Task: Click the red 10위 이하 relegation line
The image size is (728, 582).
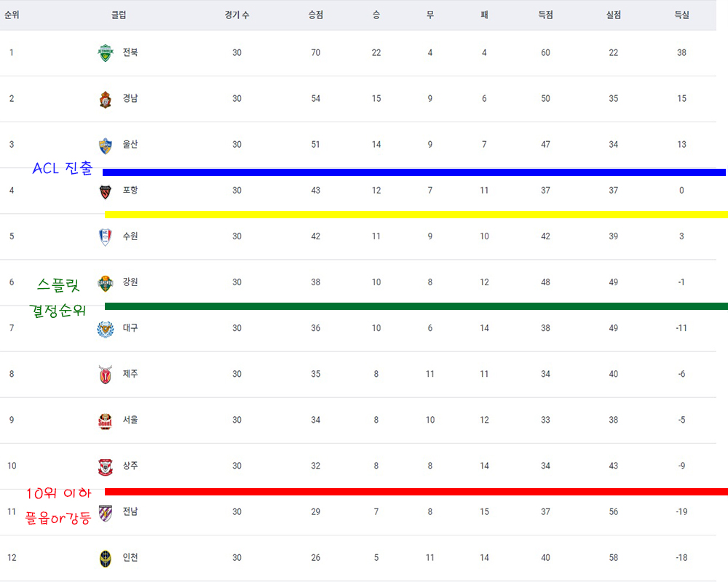Action: 416,492
